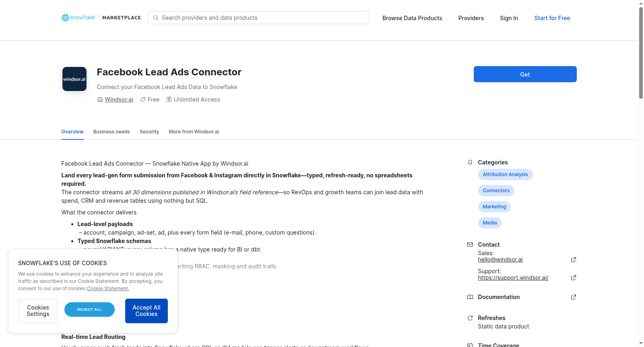This screenshot has height=347, width=644.
Task: Open external link icon next to support URL
Action: tap(574, 278)
